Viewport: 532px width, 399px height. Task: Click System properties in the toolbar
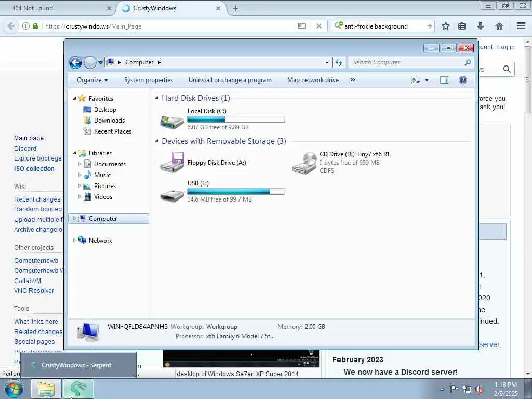coord(149,80)
